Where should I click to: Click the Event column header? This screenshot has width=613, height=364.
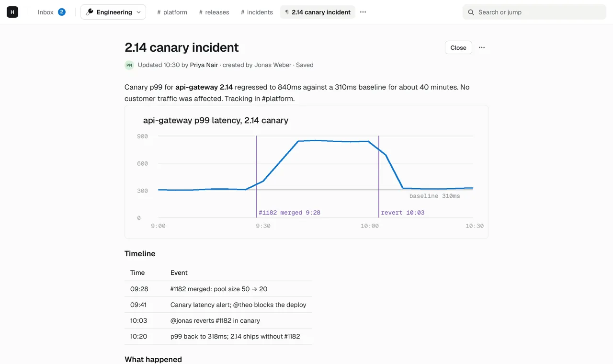coord(179,273)
